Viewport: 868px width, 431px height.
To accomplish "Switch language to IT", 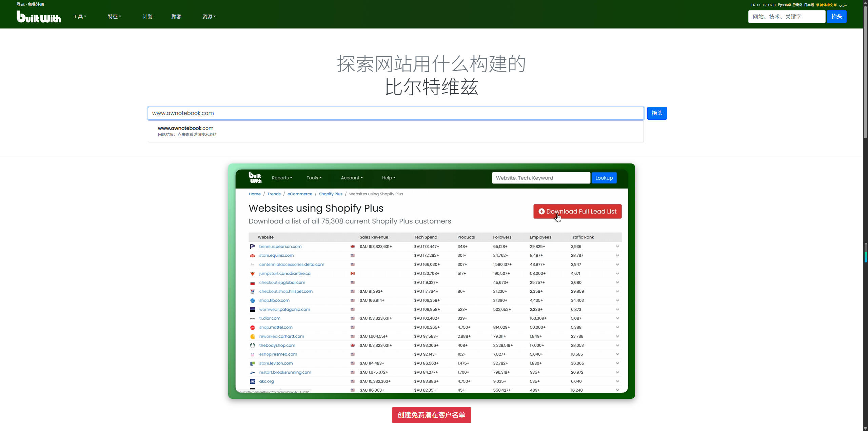I will pyautogui.click(x=775, y=5).
